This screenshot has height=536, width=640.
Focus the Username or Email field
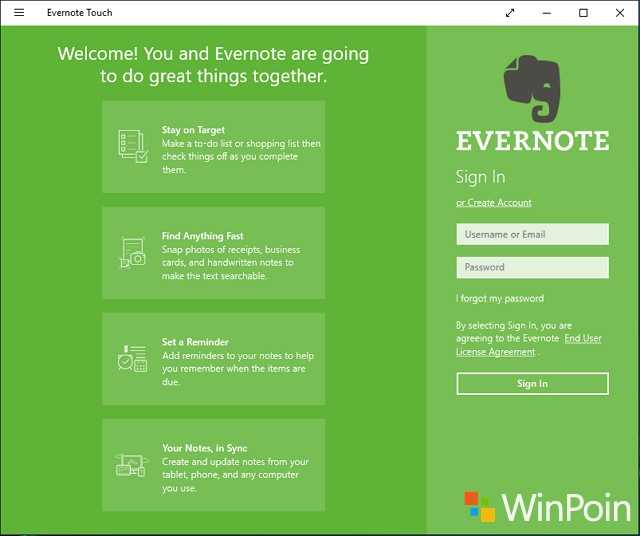[x=532, y=234]
